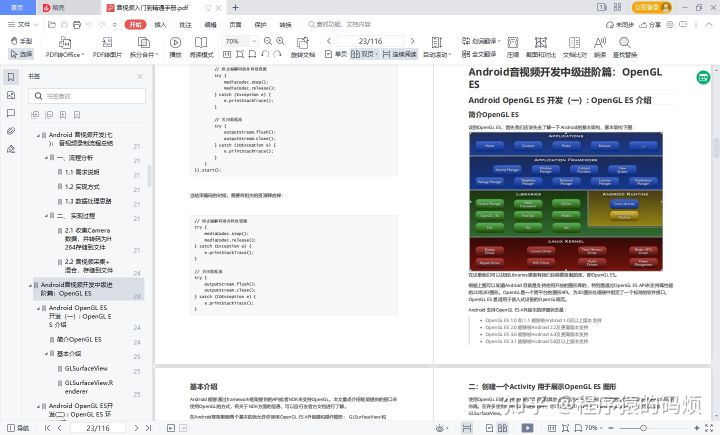Open 查找替换 find and replace
The width and height of the screenshot is (720, 435).
[x=624, y=47]
